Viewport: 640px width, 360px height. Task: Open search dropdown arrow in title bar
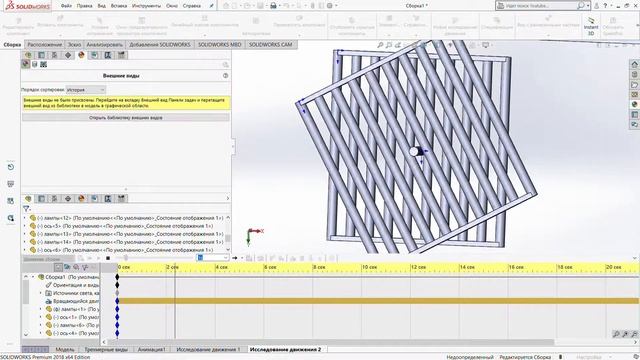588,6
